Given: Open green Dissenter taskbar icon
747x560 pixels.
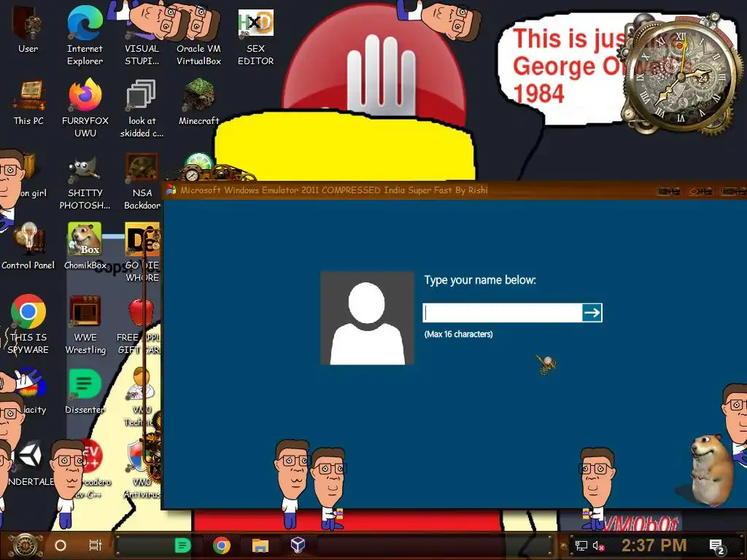Looking at the screenshot, I should 182,545.
